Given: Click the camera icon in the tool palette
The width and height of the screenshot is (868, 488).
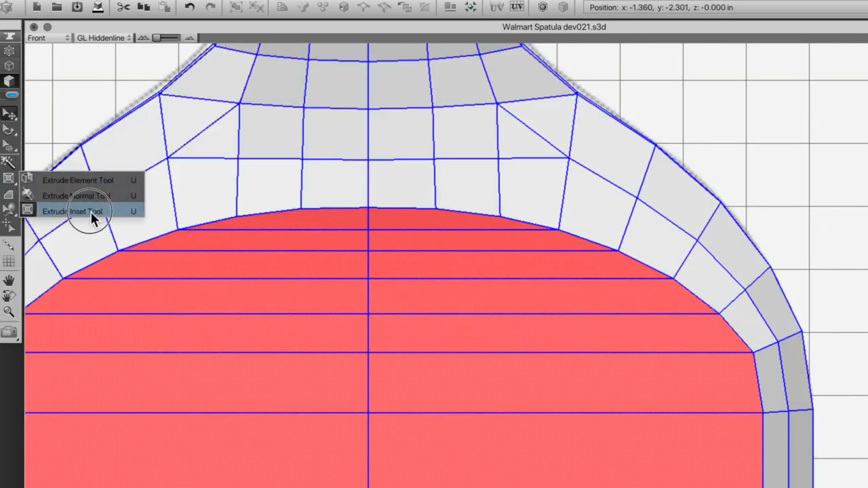Looking at the screenshot, I should point(9,332).
